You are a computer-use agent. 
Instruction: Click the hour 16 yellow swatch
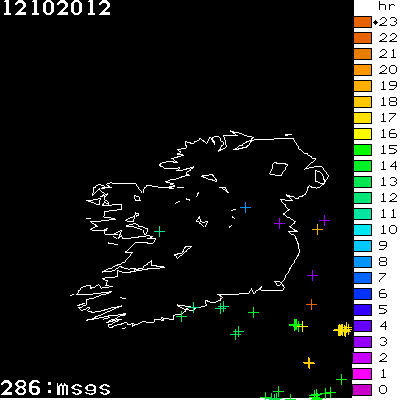(362, 134)
